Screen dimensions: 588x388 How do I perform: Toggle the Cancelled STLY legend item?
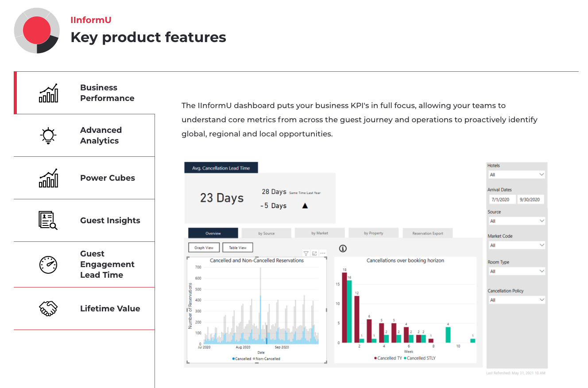420,358
